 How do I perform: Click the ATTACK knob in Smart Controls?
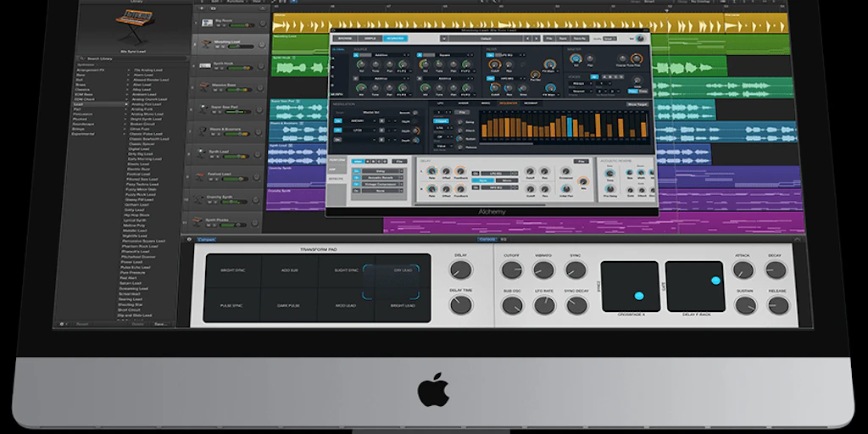[x=743, y=270]
